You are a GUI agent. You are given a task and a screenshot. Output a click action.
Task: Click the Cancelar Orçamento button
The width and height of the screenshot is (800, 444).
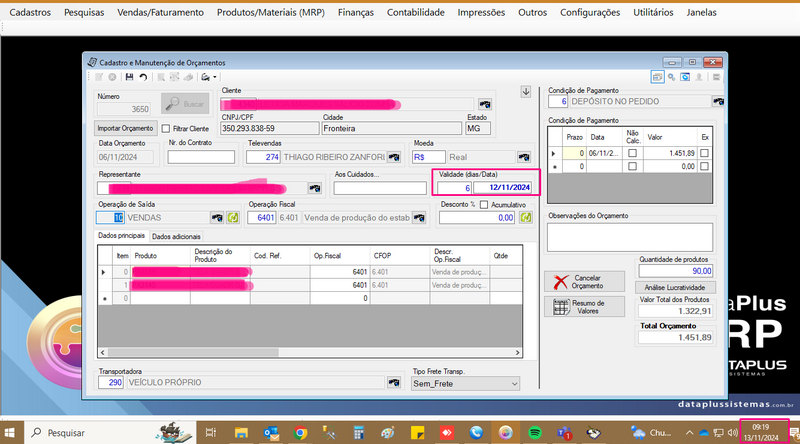(585, 282)
